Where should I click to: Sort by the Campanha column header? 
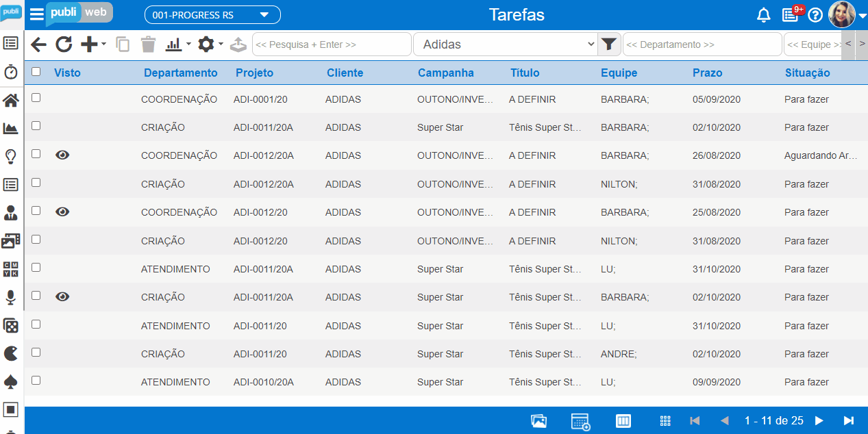(446, 73)
